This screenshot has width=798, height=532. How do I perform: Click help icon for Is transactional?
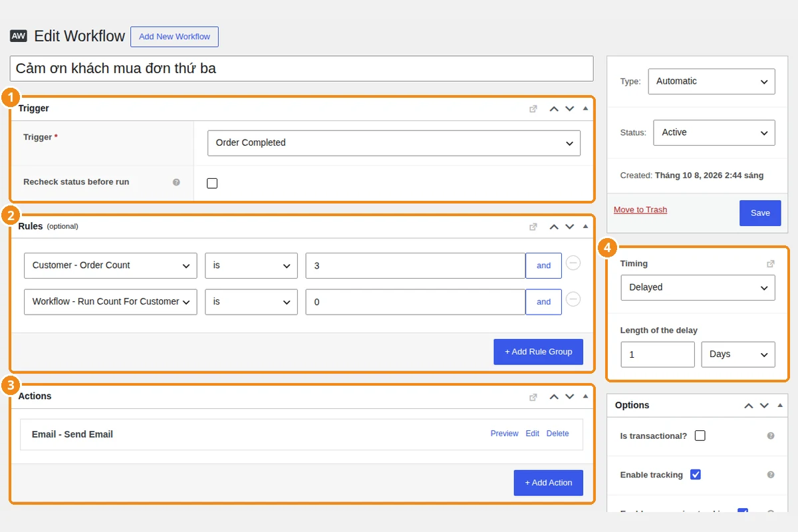coord(771,436)
